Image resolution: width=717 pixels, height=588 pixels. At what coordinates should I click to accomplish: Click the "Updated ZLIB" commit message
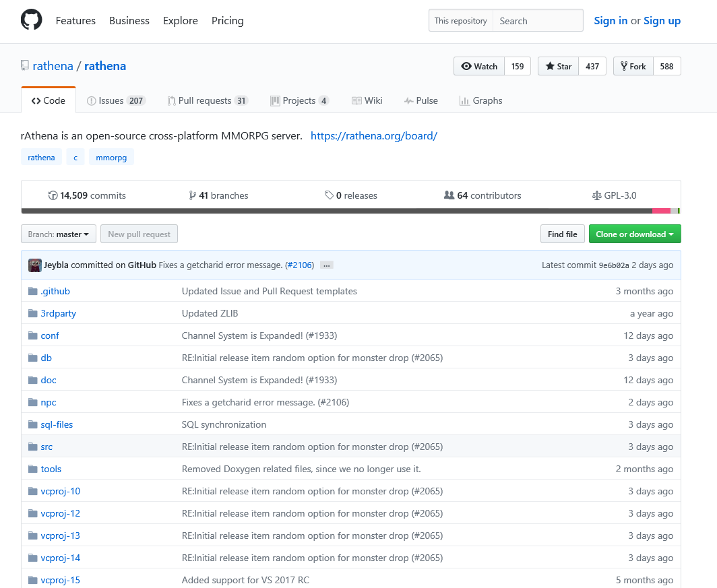coord(210,313)
